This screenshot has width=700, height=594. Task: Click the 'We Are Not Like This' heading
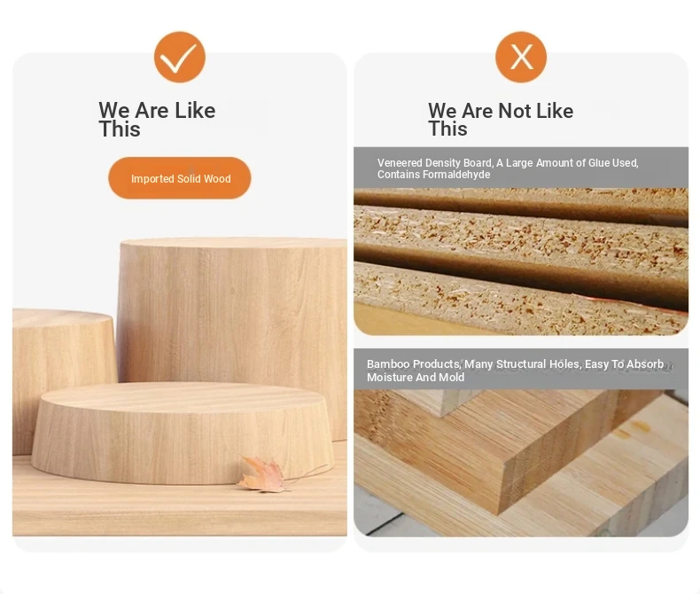(x=501, y=120)
